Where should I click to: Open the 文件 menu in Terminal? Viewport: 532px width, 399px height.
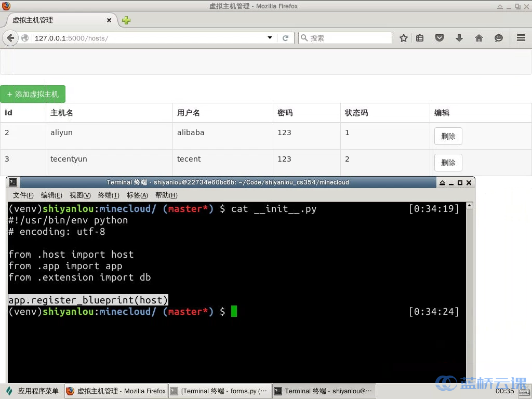pyautogui.click(x=22, y=195)
